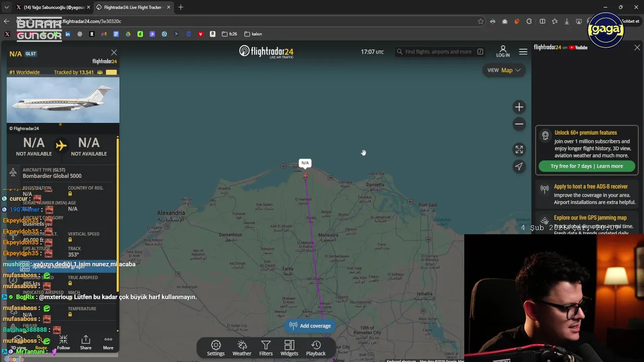Viewport: 644px width, 362px height.
Task: Open the Widgets panel
Action: click(289, 348)
